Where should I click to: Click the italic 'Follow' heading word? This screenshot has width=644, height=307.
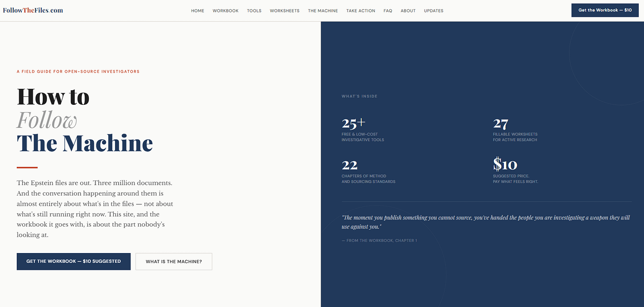[47, 120]
